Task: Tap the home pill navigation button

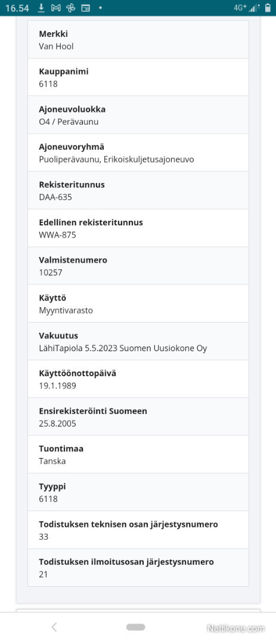Action: (135, 627)
